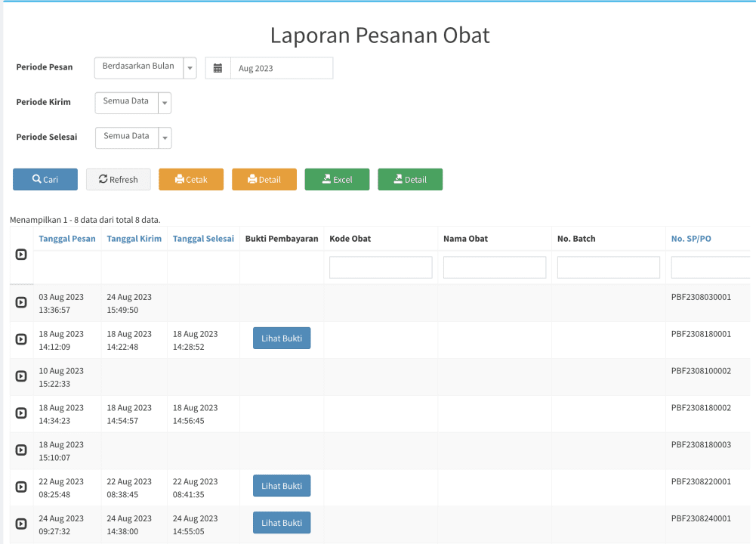Sort by Tanggal Selesai column header
This screenshot has height=544, width=756.
[x=203, y=239]
